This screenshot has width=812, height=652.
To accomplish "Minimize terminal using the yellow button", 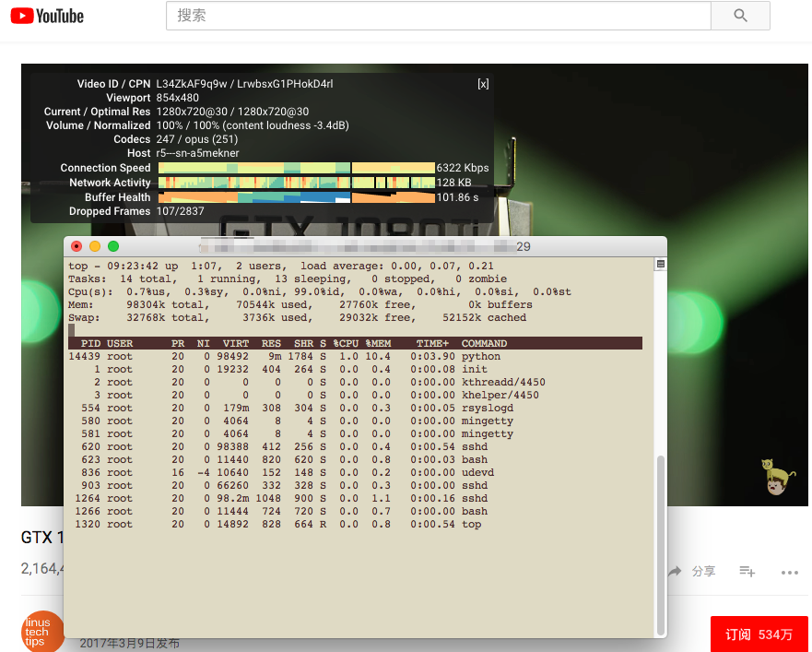I will 95,246.
